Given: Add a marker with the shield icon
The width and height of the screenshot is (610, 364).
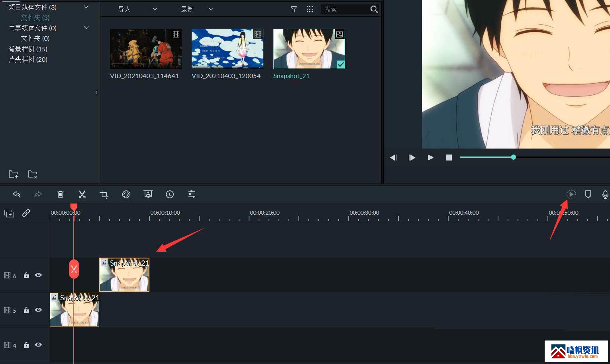Looking at the screenshot, I should [588, 194].
